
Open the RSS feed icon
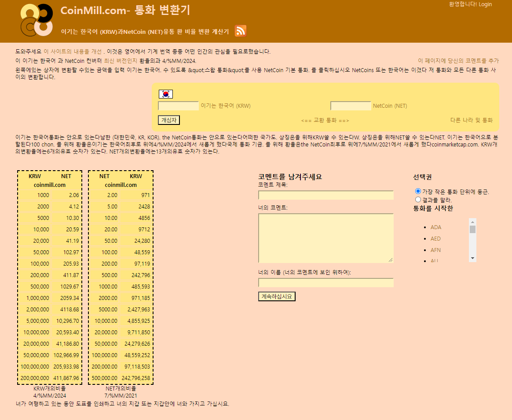point(240,31)
